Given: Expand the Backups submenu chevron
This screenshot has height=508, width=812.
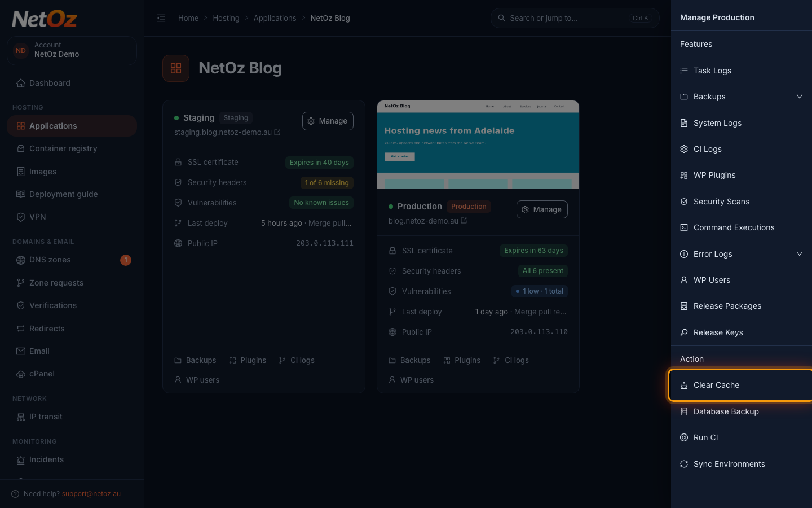Looking at the screenshot, I should [799, 97].
